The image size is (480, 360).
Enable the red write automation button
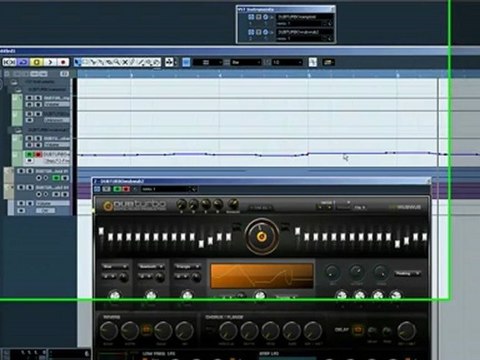click(x=38, y=154)
